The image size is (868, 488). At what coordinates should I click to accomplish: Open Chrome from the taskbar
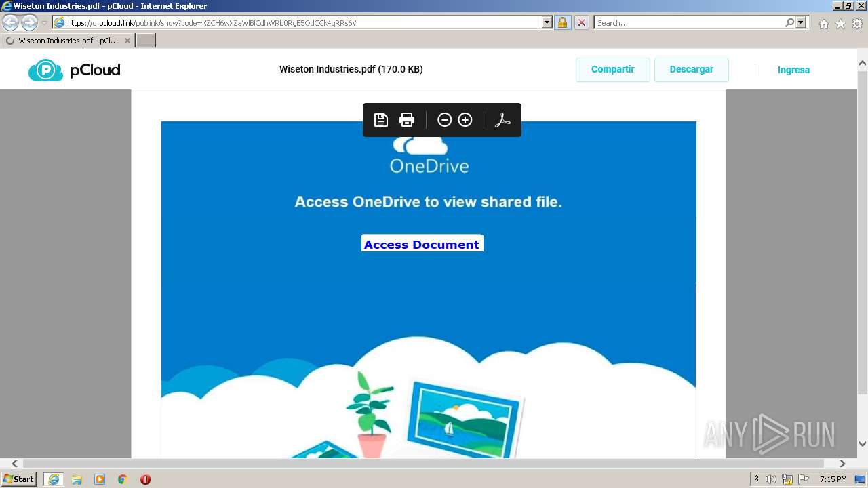coord(123,479)
